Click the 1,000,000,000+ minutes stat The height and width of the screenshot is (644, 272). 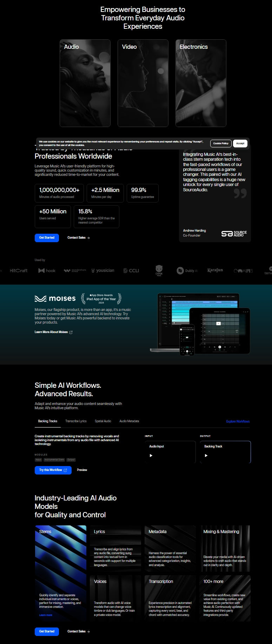click(x=59, y=193)
